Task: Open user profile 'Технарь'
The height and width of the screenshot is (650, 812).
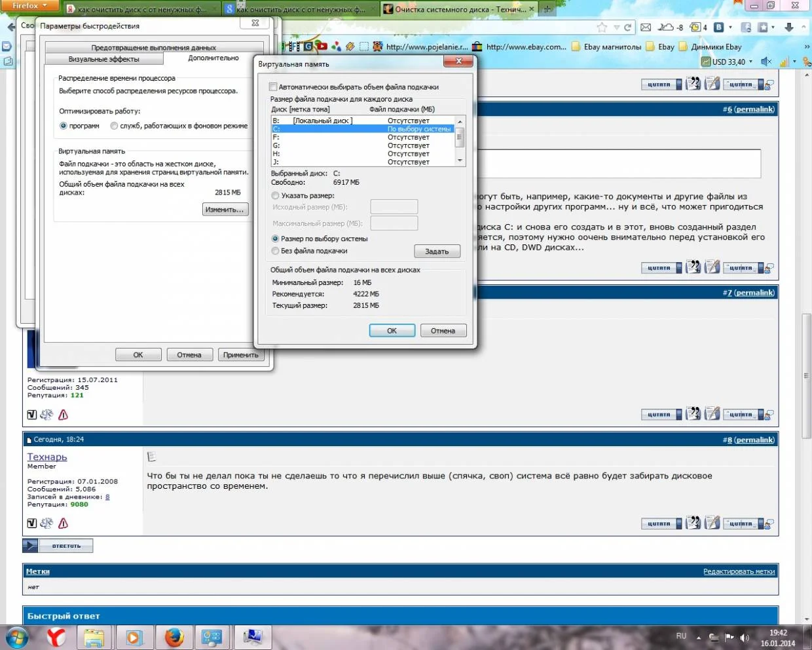Action: (x=47, y=457)
